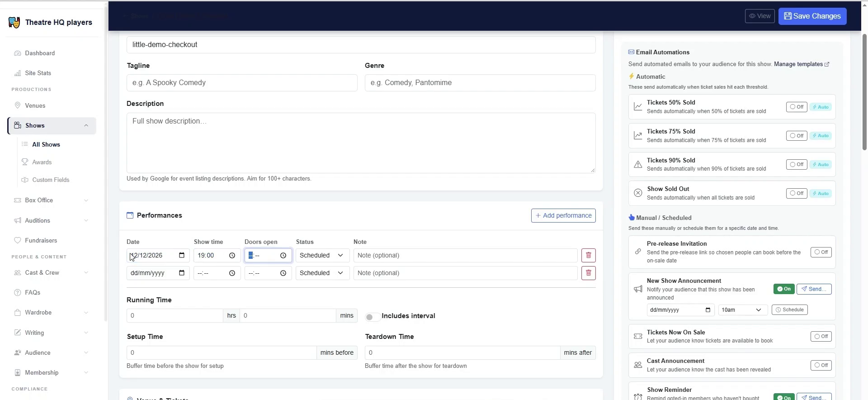The height and width of the screenshot is (400, 868).
Task: Expand the Audience sidebar group
Action: pyautogui.click(x=86, y=352)
